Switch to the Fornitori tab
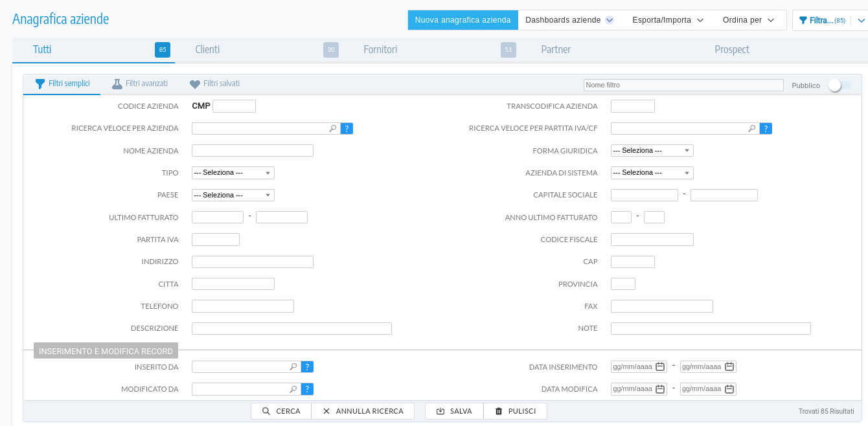868x426 pixels. point(380,50)
